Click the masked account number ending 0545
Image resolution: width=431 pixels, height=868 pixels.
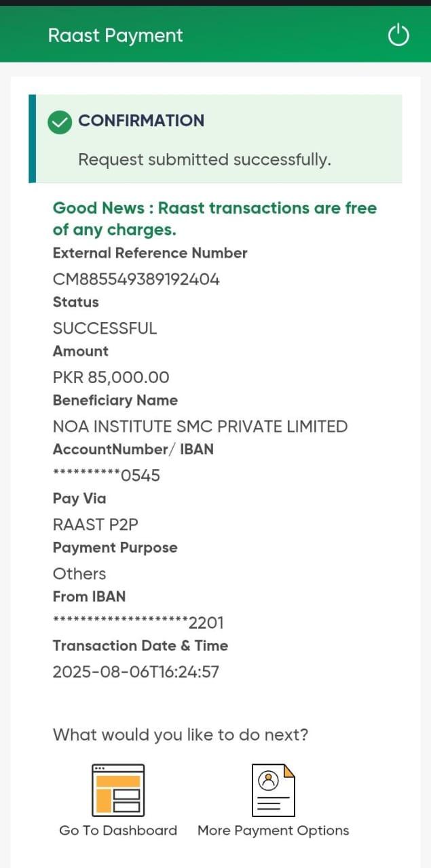(x=107, y=475)
